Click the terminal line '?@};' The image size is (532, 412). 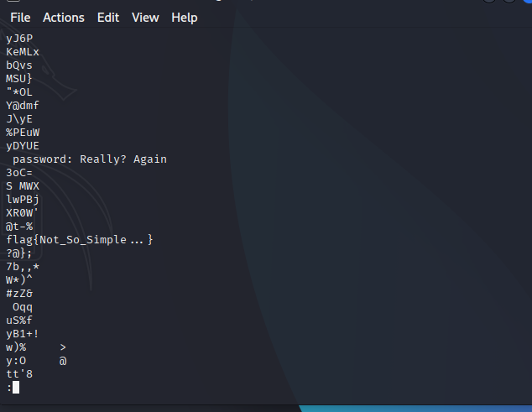pyautogui.click(x=19, y=253)
